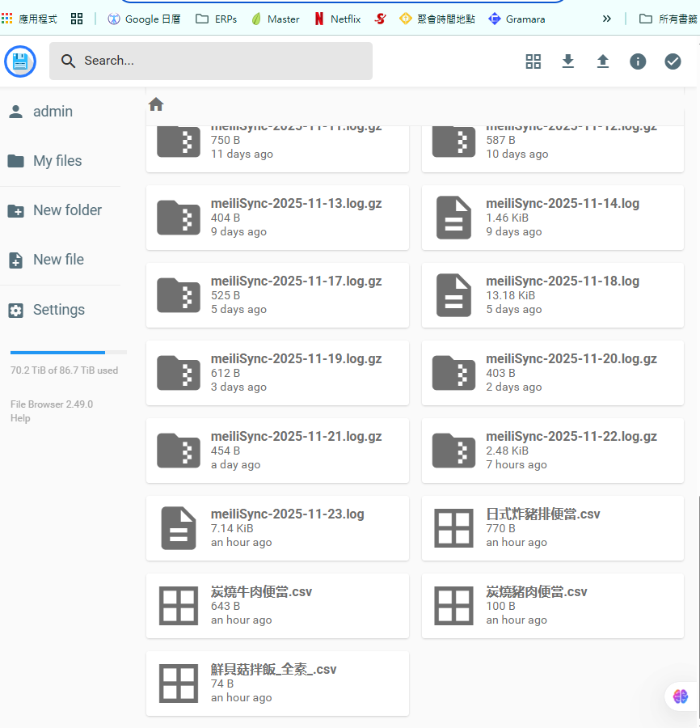
Task: Select the 日式炸豬排便當.csv file
Action: click(552, 528)
